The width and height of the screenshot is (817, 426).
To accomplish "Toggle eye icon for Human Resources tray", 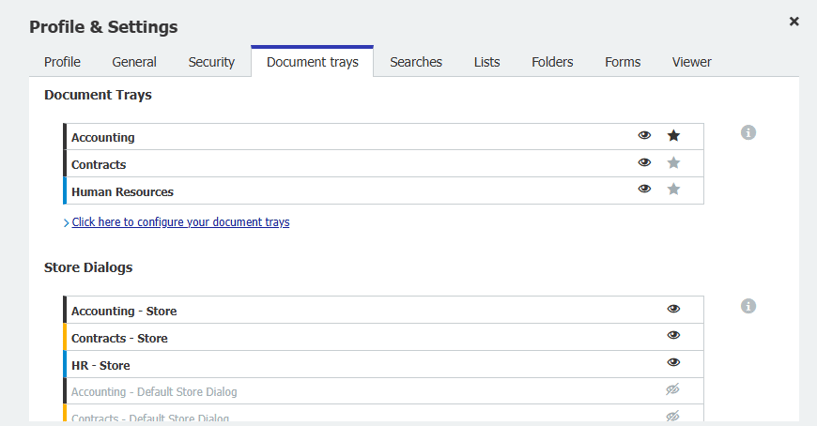I will pos(644,190).
